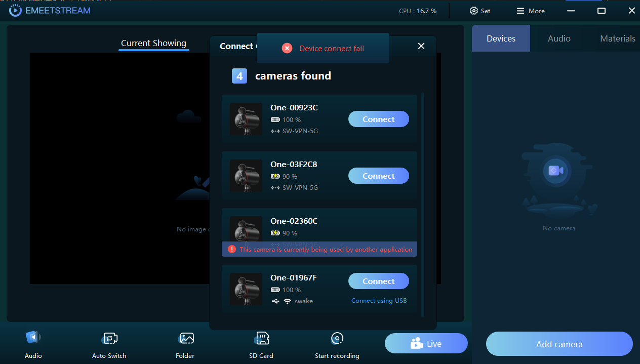The image size is (640, 364).
Task: Open the SD Card icon
Action: pos(262,338)
